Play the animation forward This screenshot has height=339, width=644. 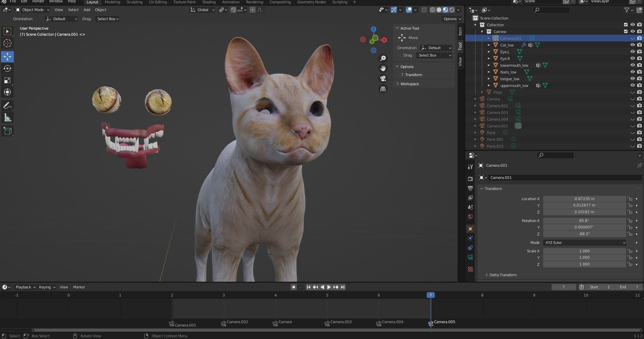(329, 287)
